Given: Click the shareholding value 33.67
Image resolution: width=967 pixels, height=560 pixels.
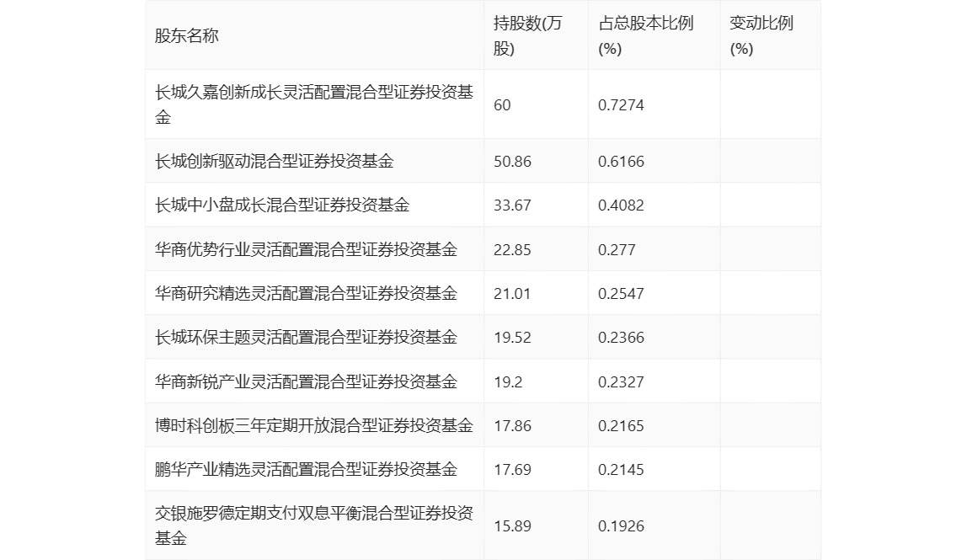Looking at the screenshot, I should click(512, 205).
